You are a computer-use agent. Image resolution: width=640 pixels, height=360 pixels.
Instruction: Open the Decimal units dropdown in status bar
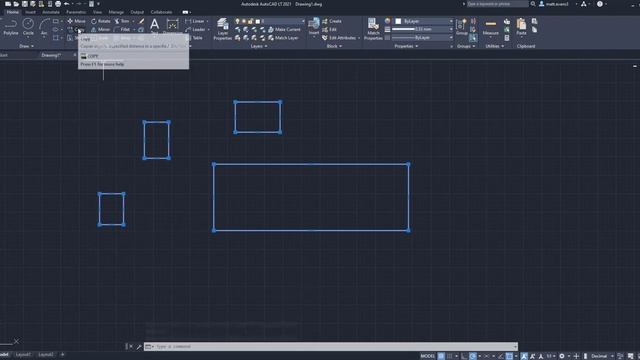(602, 356)
